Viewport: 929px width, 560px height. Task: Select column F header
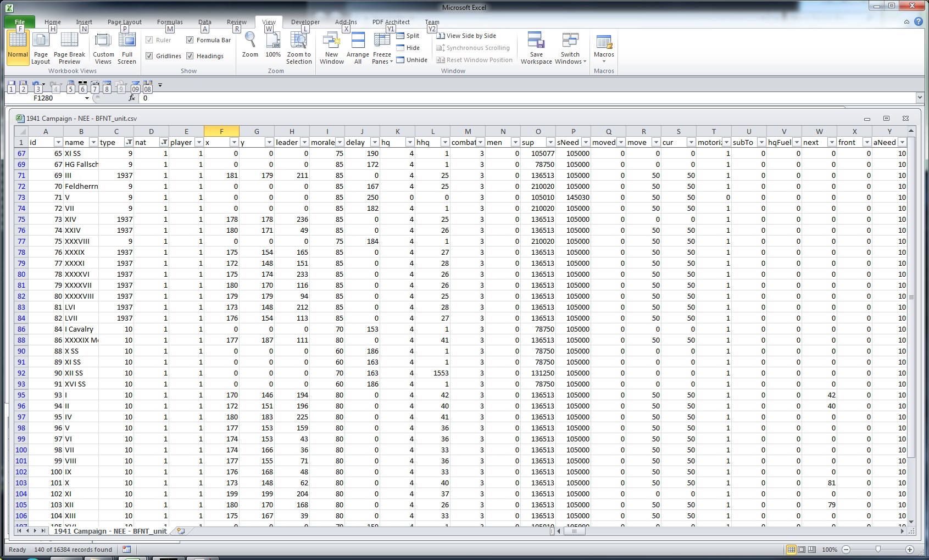[221, 131]
